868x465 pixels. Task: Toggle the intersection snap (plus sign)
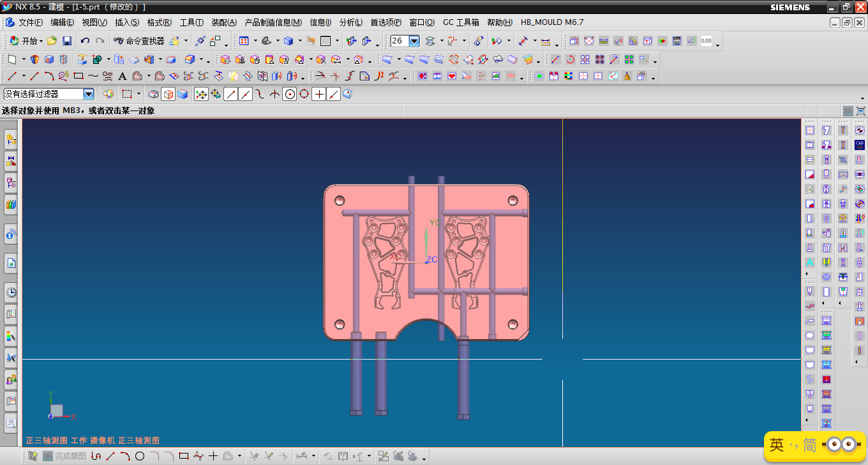319,94
